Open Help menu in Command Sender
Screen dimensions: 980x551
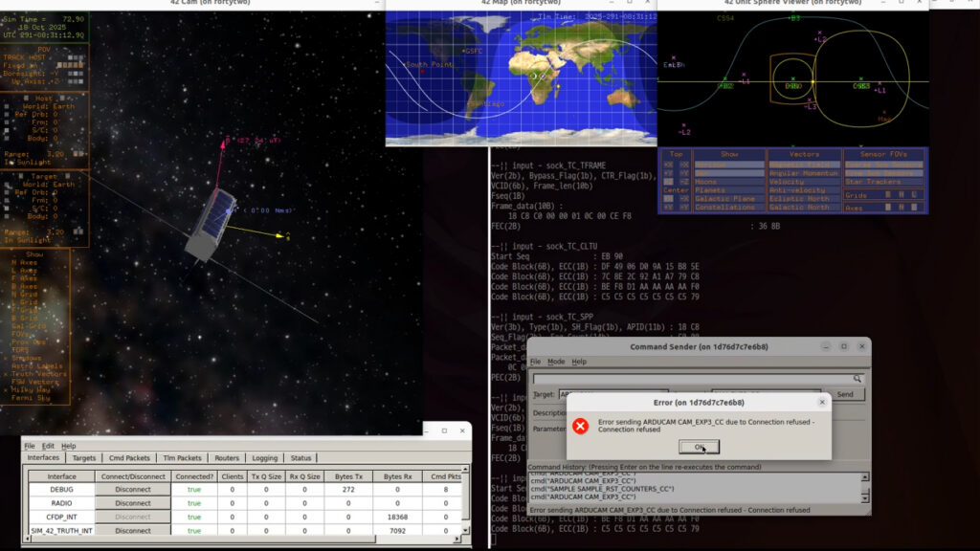click(579, 362)
